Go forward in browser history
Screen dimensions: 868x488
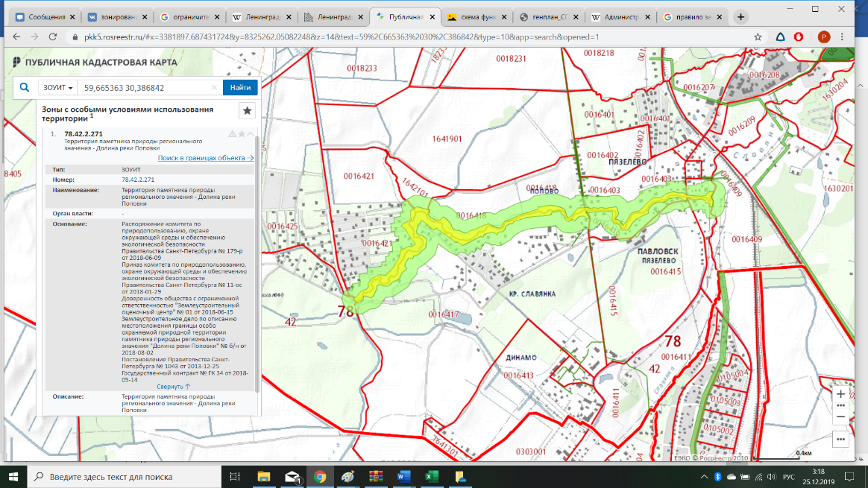coord(34,37)
